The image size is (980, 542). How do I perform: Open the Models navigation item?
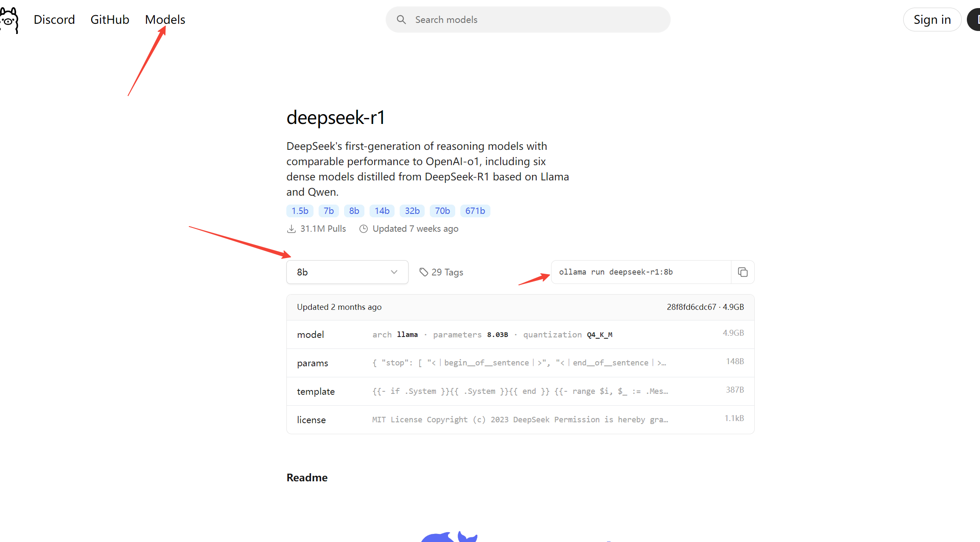pyautogui.click(x=165, y=19)
